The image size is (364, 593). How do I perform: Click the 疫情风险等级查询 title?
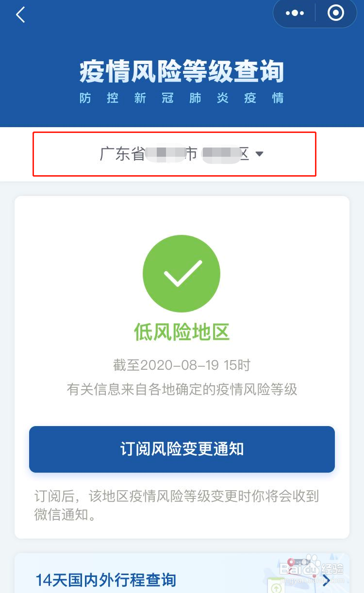[x=182, y=72]
